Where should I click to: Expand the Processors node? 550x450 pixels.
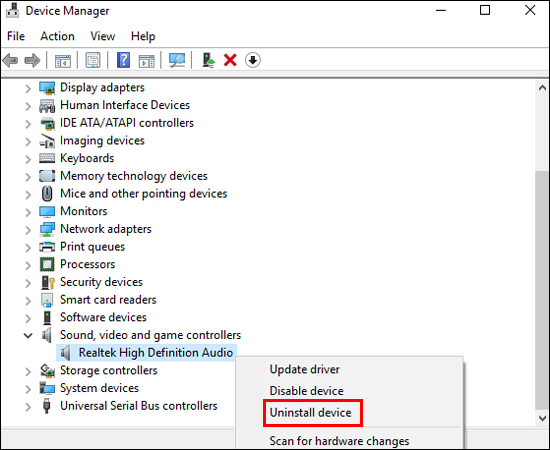[x=28, y=265]
